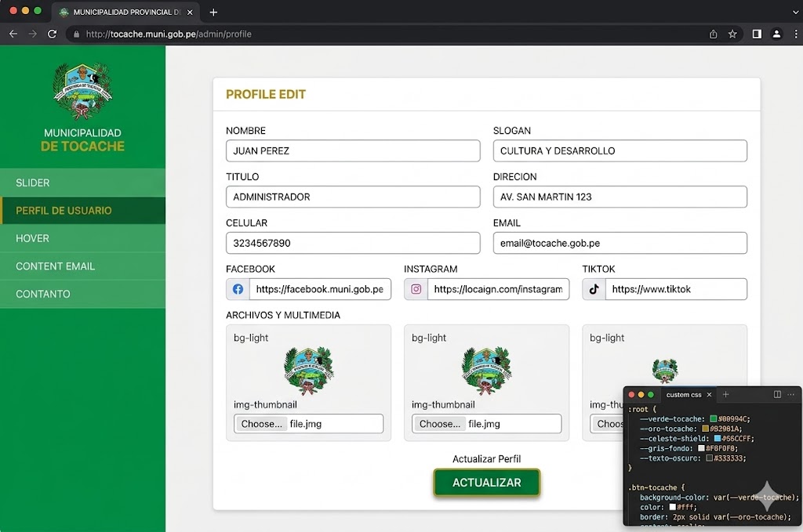The width and height of the screenshot is (803, 532).
Task: Click the --celeste-shield blue color swatch
Action: pyautogui.click(x=718, y=439)
